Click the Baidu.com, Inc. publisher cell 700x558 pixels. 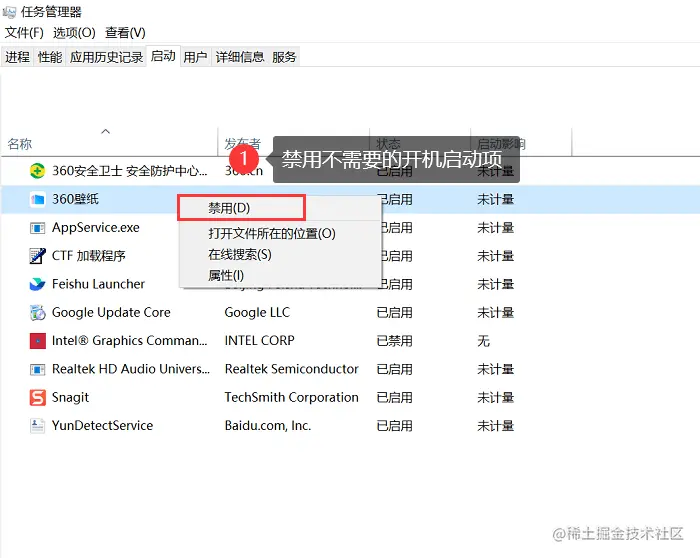[268, 425]
